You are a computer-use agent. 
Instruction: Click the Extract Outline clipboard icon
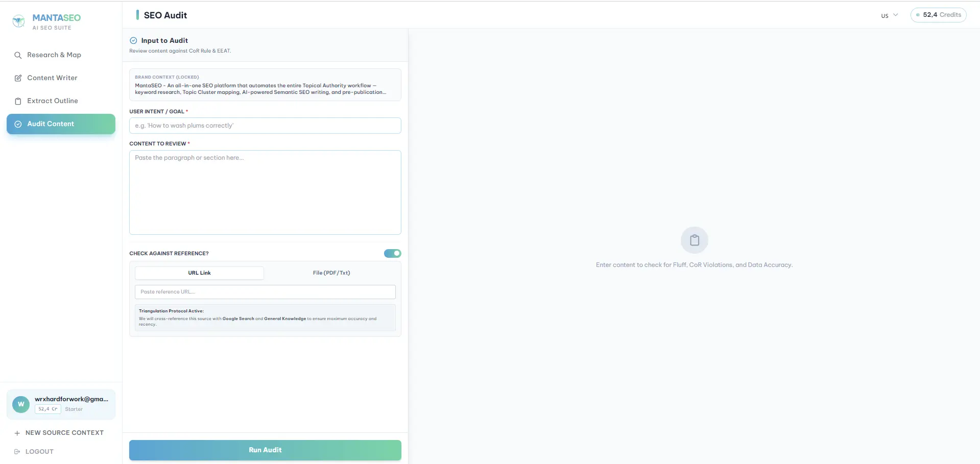coord(18,101)
